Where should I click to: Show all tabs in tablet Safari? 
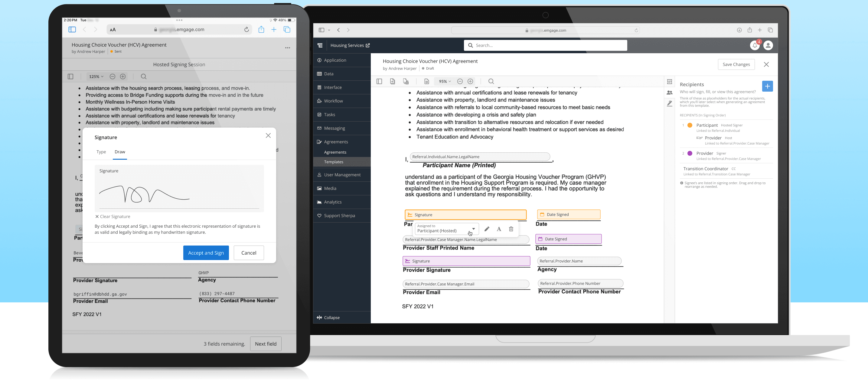[287, 30]
